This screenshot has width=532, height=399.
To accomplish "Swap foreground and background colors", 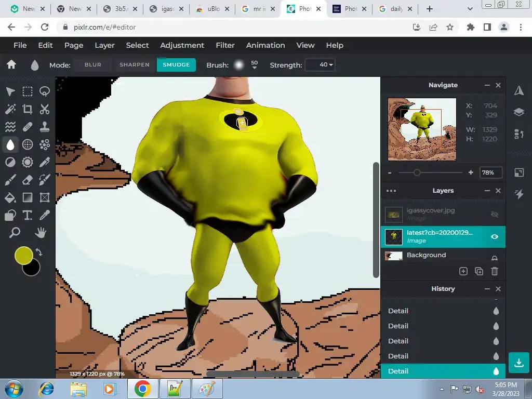I will coord(39,252).
